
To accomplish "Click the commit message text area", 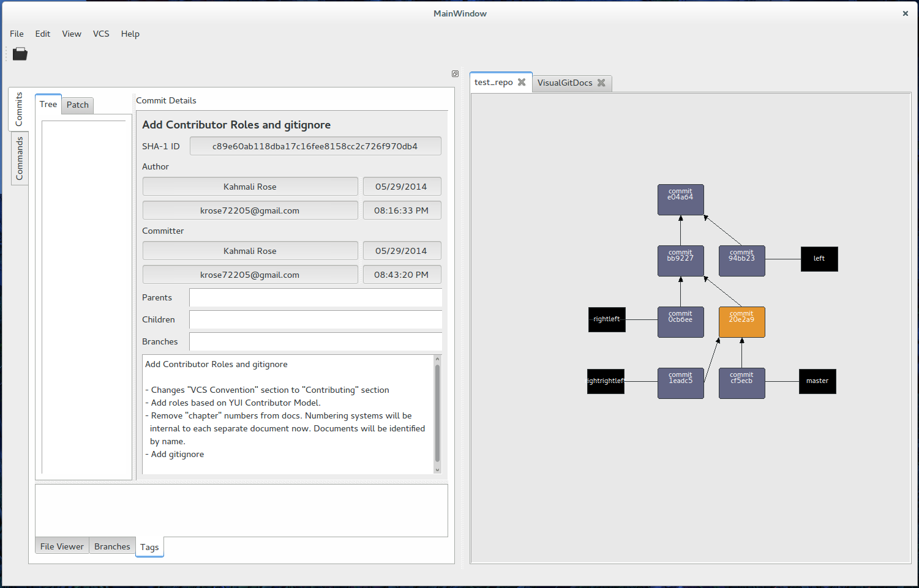I will click(x=288, y=414).
